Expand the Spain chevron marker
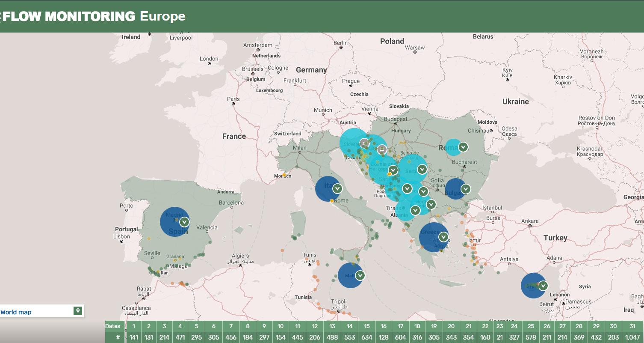Screen dimensions: 644x343 (x=184, y=222)
